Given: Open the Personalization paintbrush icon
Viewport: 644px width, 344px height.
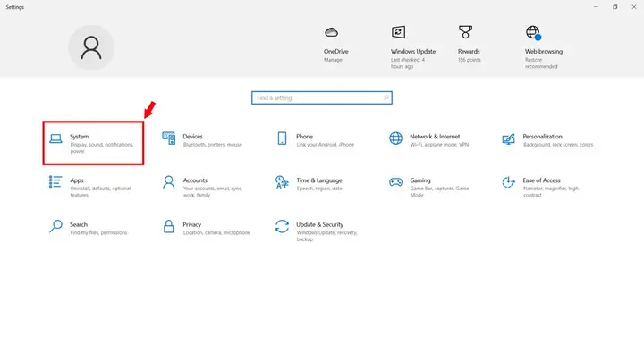Looking at the screenshot, I should click(x=508, y=139).
